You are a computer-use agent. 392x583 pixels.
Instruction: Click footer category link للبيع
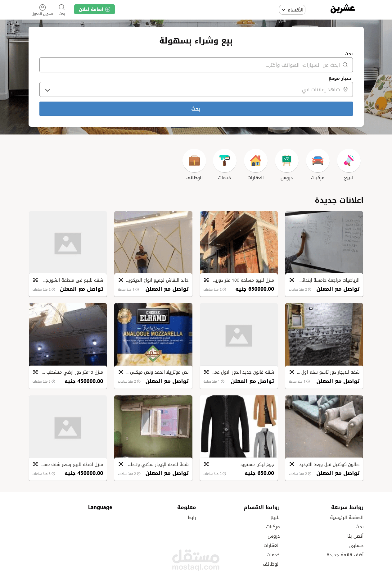pyautogui.click(x=275, y=517)
